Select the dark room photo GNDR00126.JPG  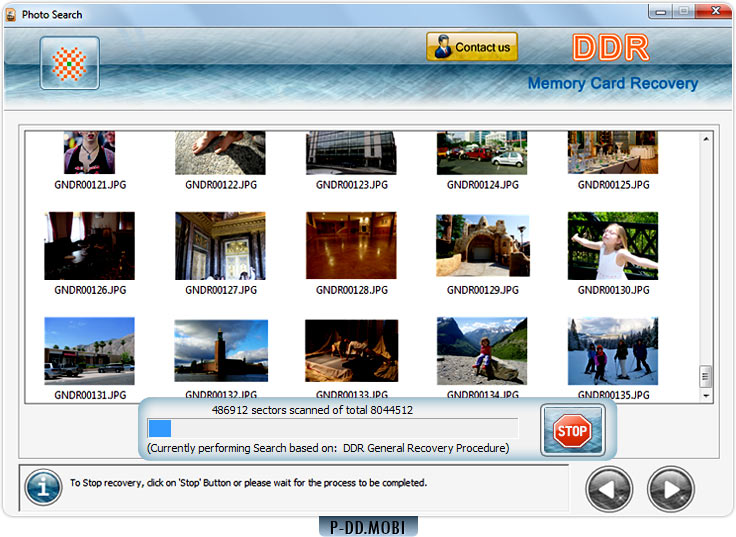point(89,245)
